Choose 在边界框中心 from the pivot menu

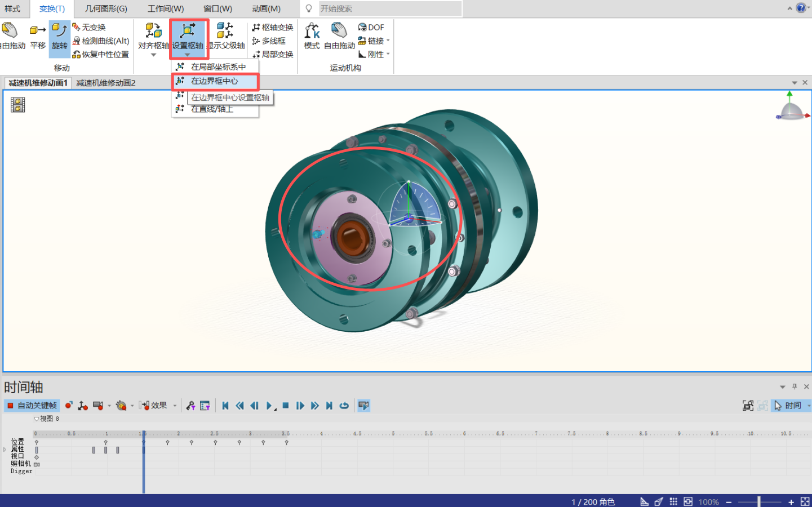(215, 81)
